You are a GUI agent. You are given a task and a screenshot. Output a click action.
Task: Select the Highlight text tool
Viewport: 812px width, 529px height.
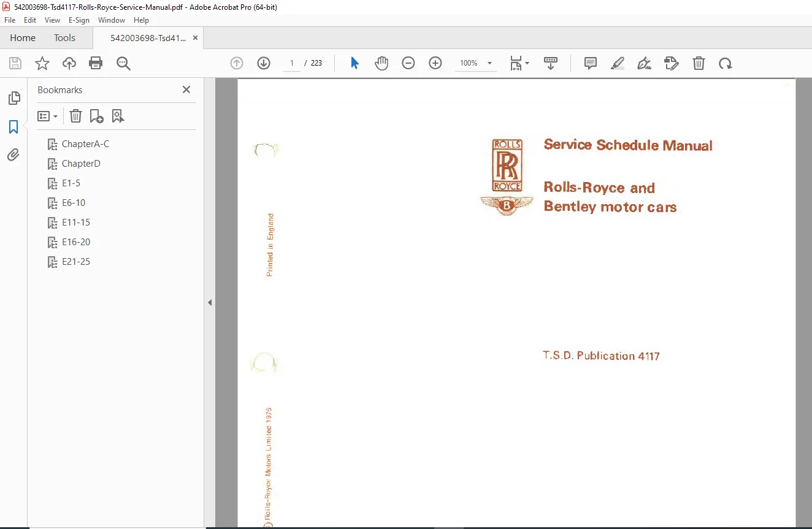pos(618,63)
